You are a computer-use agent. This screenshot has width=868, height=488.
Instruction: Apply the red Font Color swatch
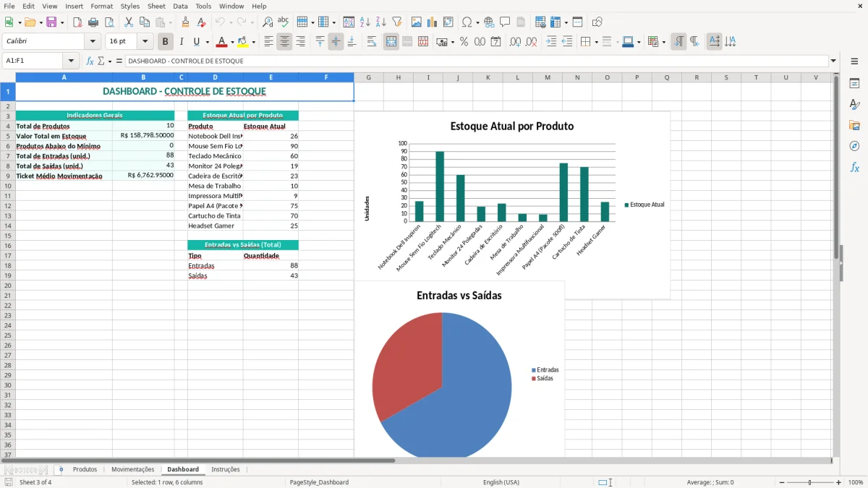click(222, 42)
